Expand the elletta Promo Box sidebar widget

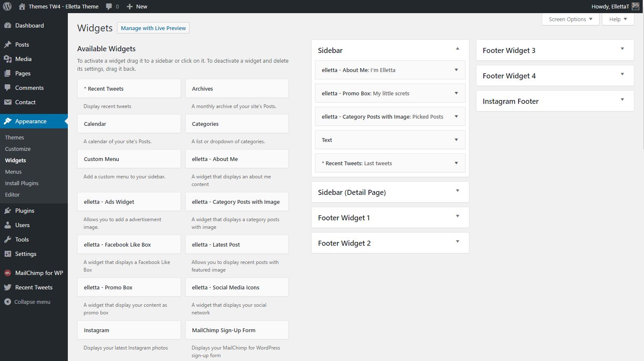pos(456,93)
